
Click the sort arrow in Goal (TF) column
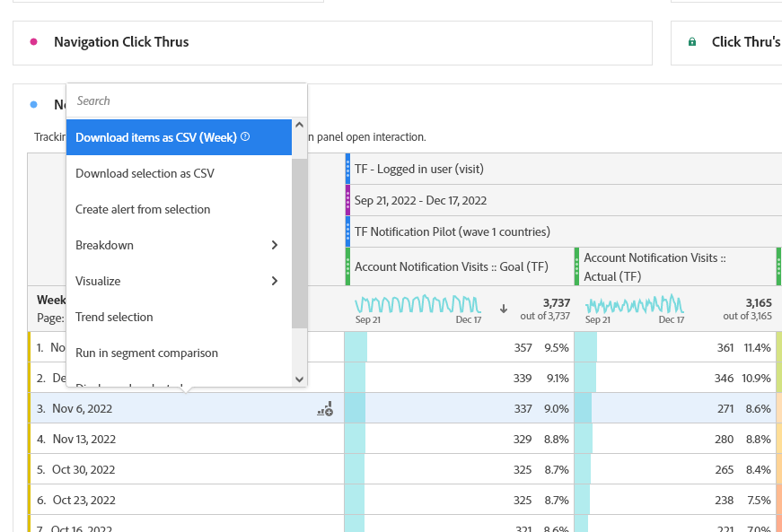[x=504, y=308]
